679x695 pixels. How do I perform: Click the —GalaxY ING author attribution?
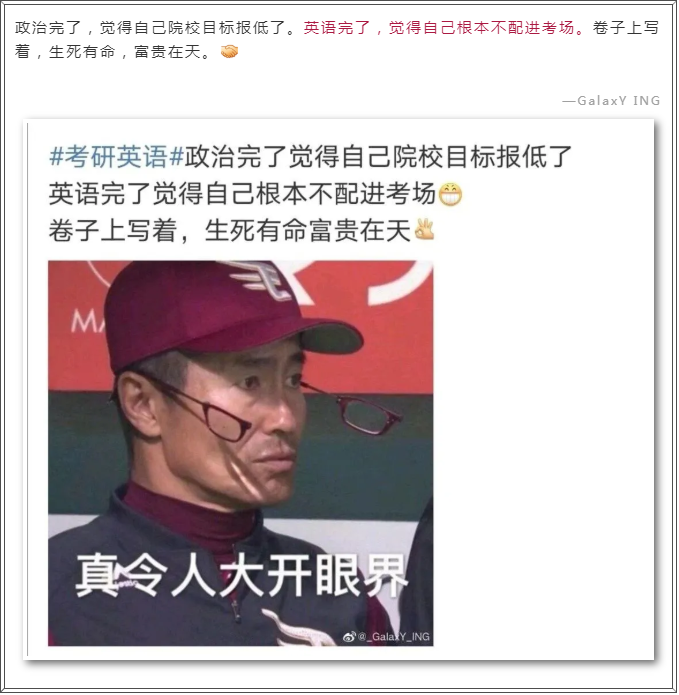coord(612,101)
